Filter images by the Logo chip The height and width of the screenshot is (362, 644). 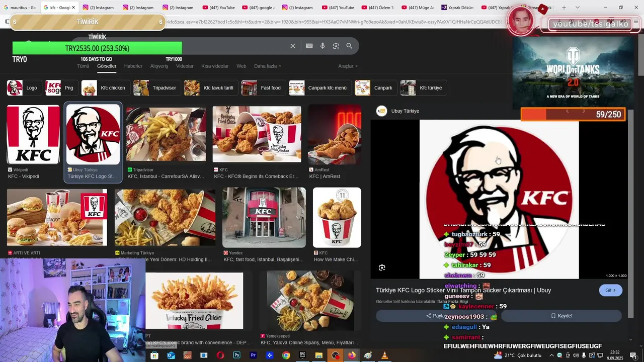pyautogui.click(x=23, y=87)
